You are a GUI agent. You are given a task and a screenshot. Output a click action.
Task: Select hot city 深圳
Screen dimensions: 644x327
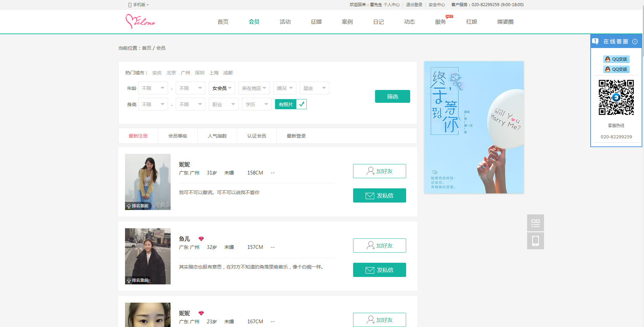click(x=200, y=73)
